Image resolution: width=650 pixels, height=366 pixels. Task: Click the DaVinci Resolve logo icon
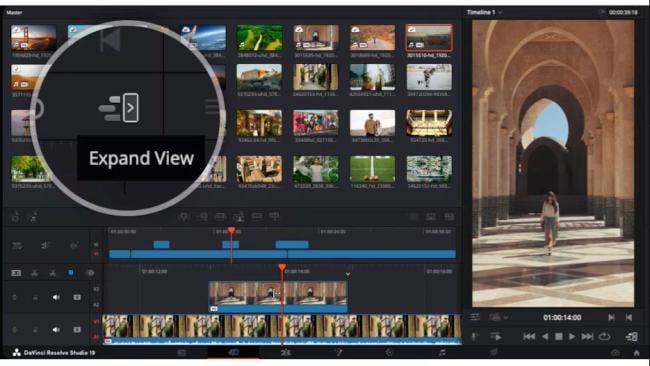[17, 353]
